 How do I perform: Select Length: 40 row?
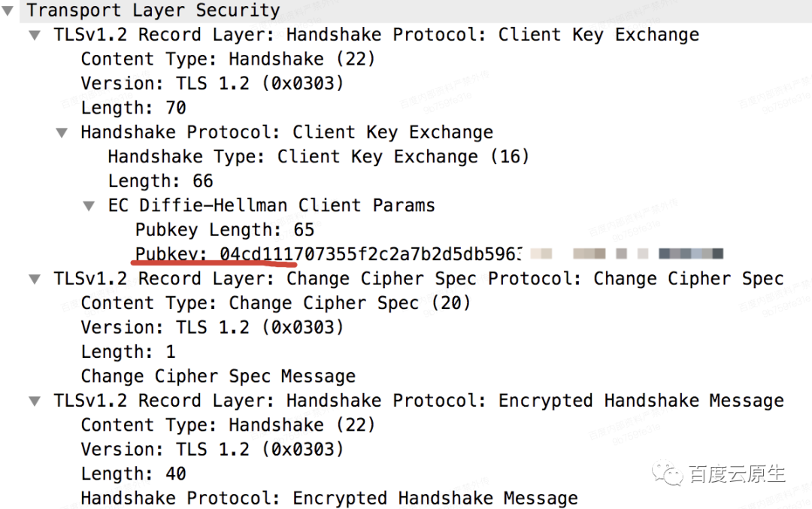(x=134, y=474)
